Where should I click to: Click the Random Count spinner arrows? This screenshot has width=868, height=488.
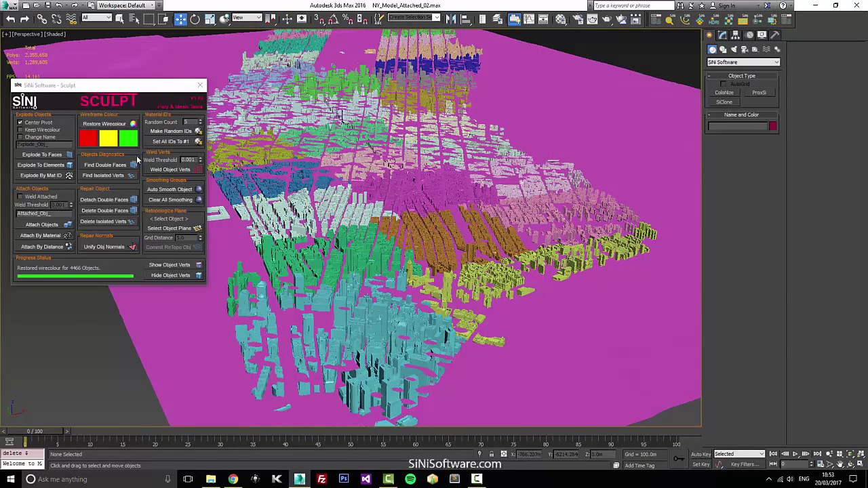pos(200,122)
